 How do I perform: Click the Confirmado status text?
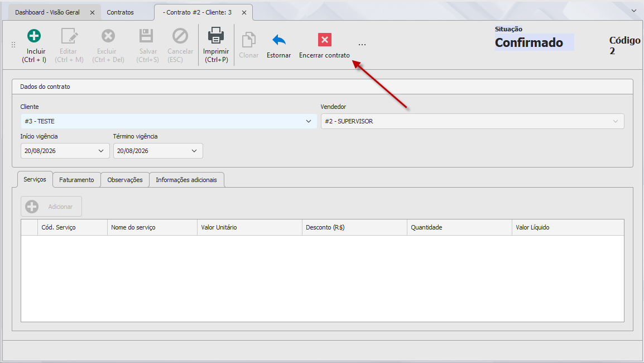pos(529,42)
